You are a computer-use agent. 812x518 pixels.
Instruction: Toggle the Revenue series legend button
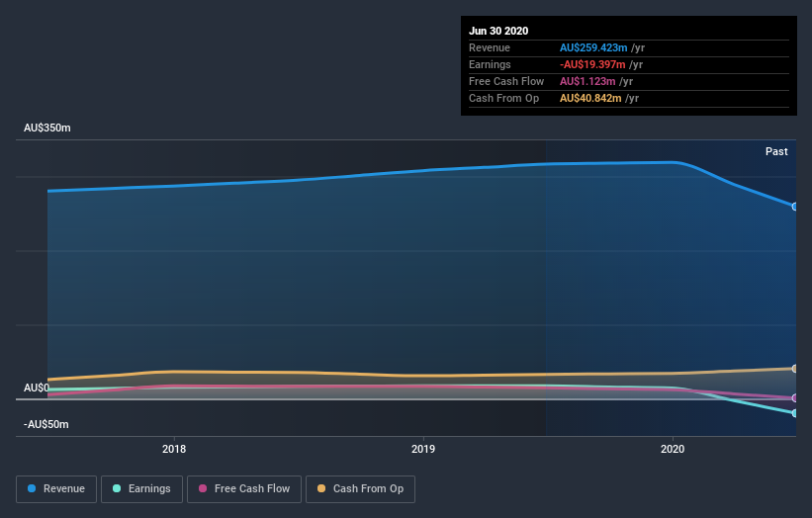(x=56, y=489)
